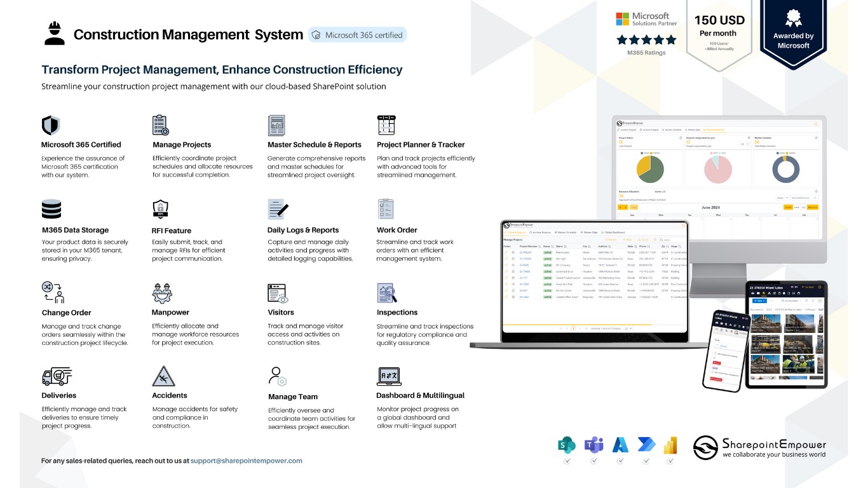Click month view button on monitor calendar
Viewport: 868px width, 488px height.
tap(788, 207)
